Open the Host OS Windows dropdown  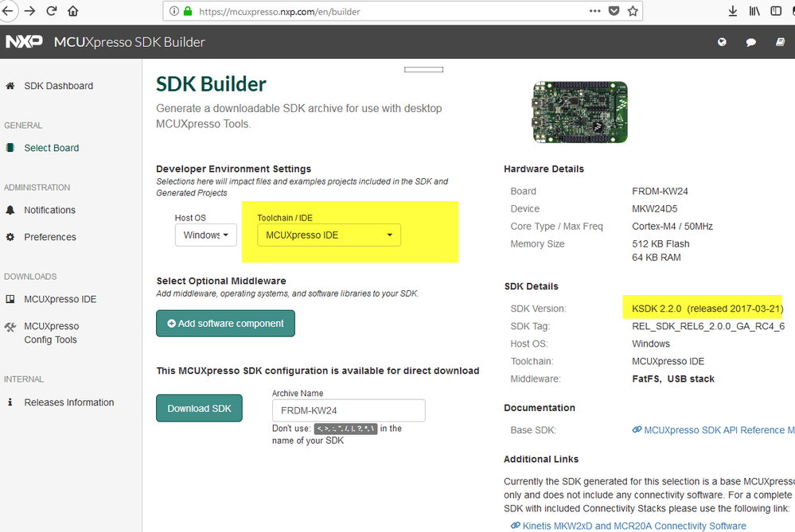click(206, 235)
